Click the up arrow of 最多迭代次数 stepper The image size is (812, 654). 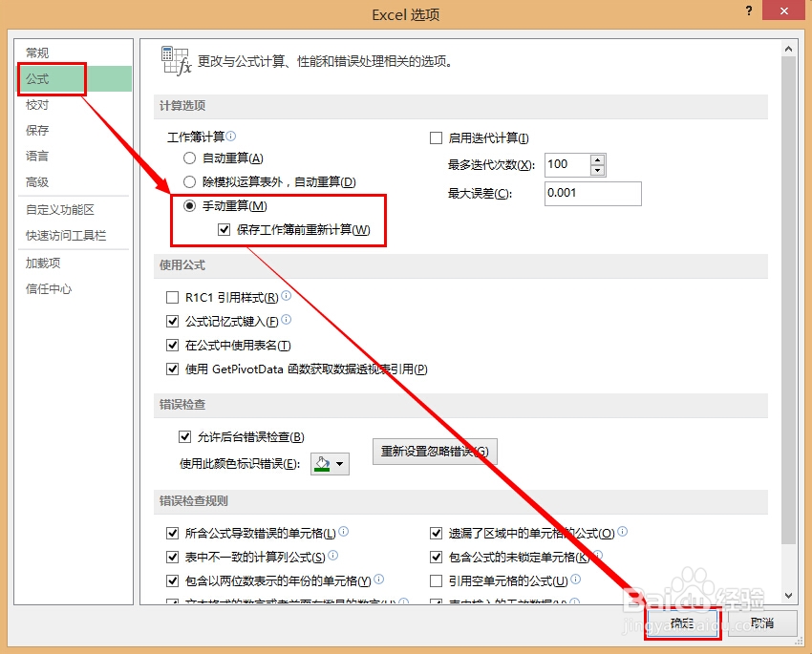pyautogui.click(x=597, y=158)
